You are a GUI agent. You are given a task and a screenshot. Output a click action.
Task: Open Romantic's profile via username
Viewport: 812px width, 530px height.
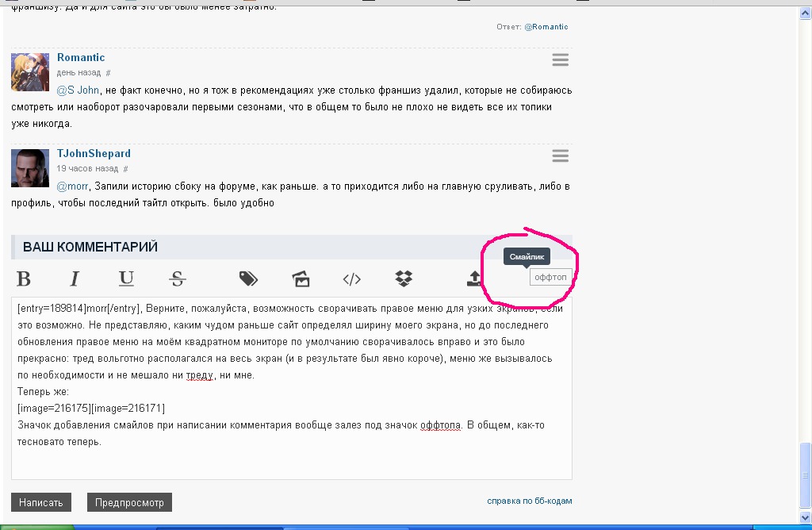click(x=81, y=57)
